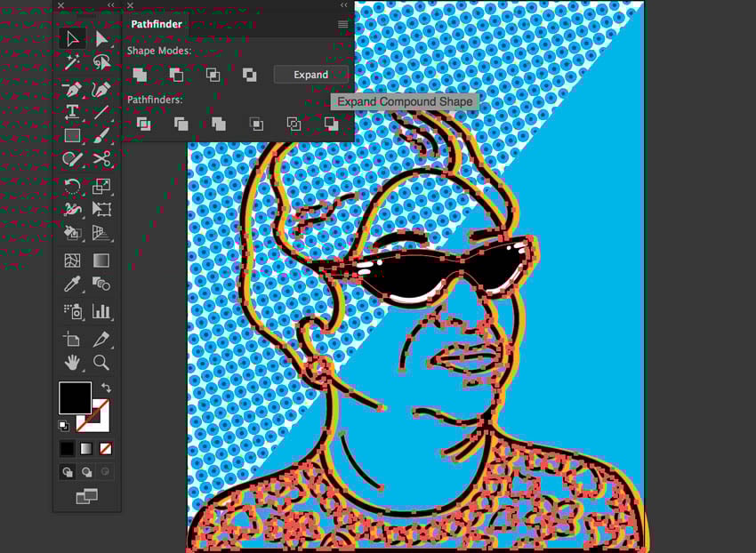Apply the Divide pathfinder

pos(143,124)
